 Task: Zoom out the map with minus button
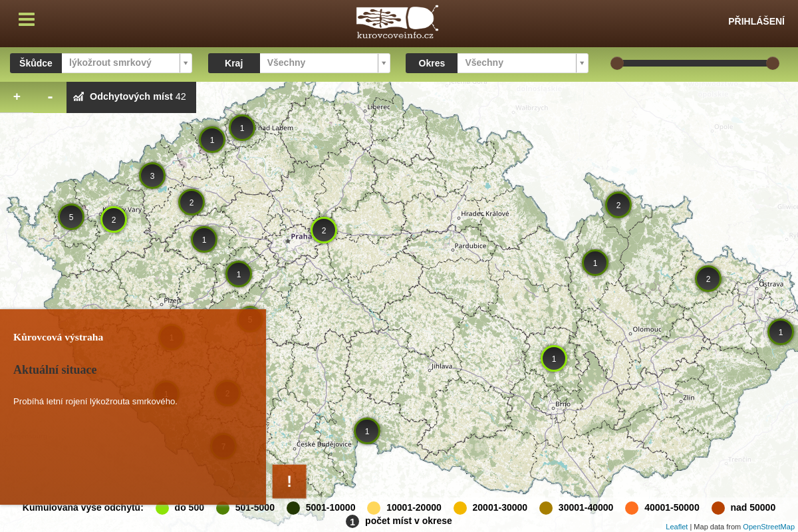[50, 97]
